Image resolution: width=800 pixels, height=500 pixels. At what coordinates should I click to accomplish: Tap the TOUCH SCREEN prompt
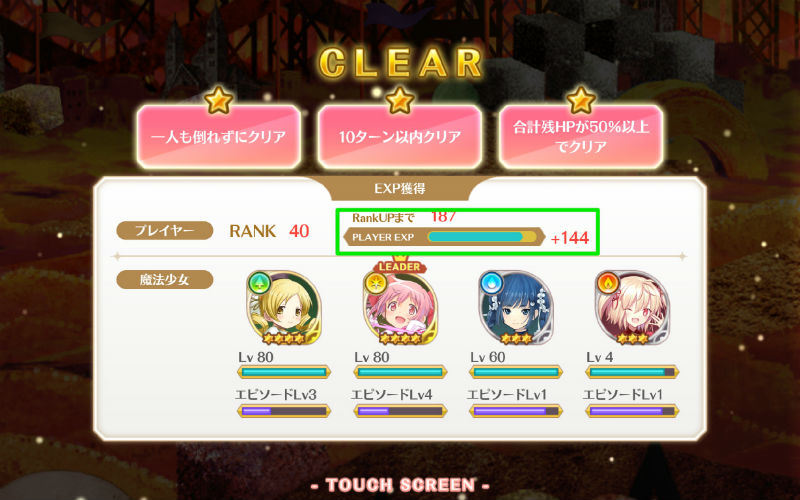(400, 485)
